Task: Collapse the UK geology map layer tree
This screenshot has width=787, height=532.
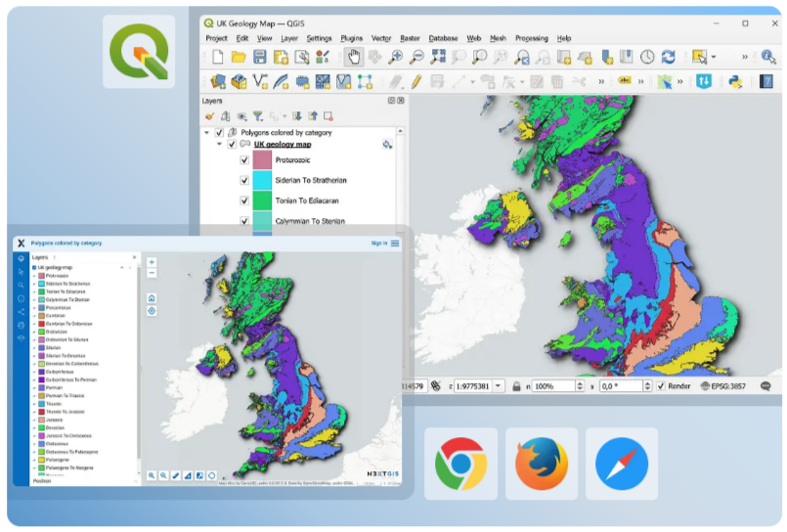Action: point(220,145)
